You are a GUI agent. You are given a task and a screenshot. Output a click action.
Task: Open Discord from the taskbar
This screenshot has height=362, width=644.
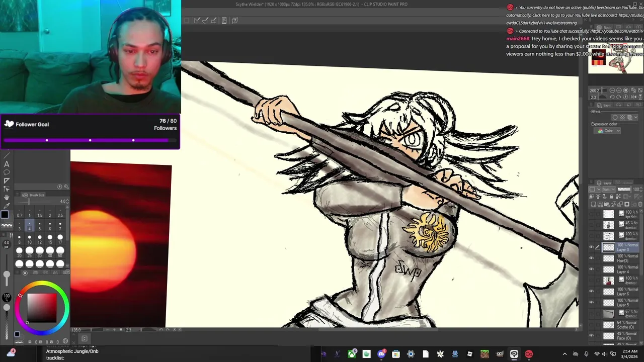[381, 354]
